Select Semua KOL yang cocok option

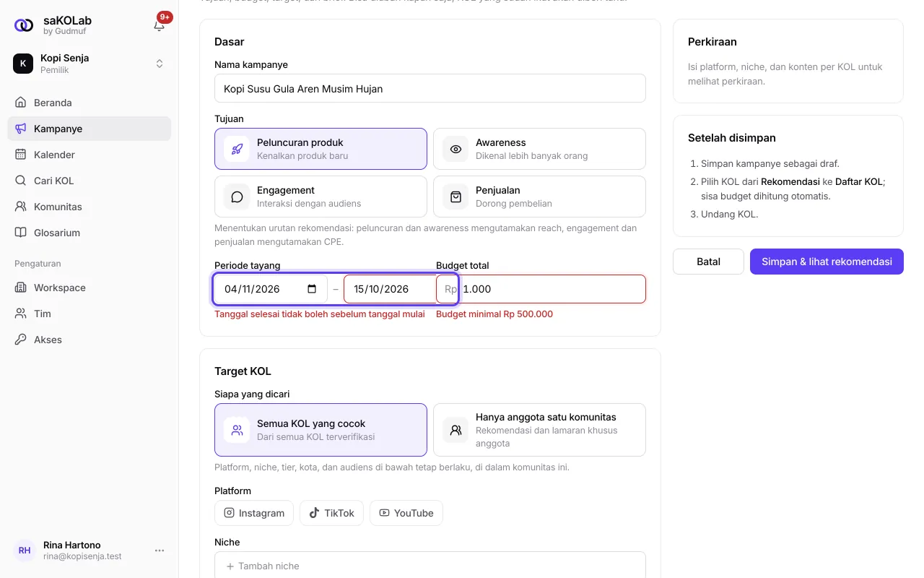[321, 430]
